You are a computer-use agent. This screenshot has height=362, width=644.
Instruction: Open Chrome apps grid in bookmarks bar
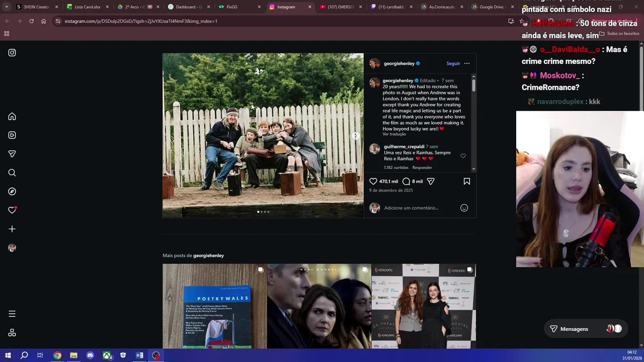click(7, 34)
